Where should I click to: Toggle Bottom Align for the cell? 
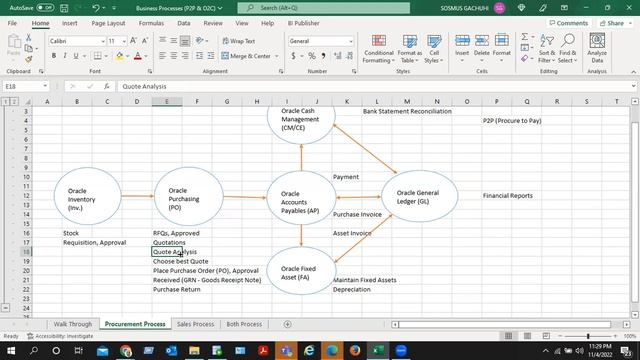(185, 40)
